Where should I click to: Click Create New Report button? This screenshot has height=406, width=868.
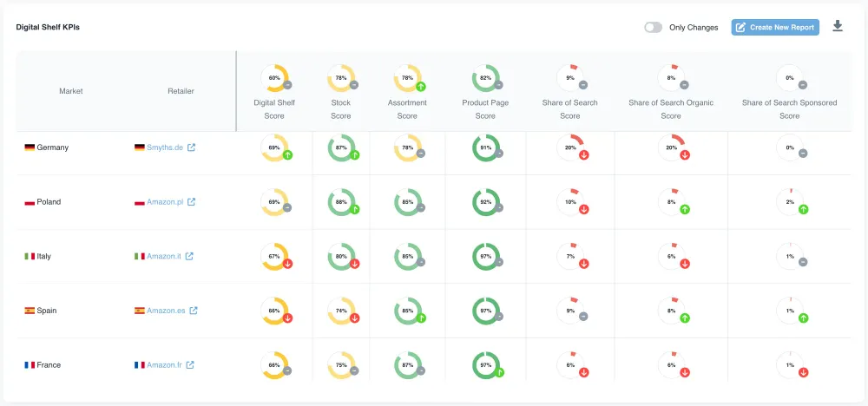pos(775,28)
